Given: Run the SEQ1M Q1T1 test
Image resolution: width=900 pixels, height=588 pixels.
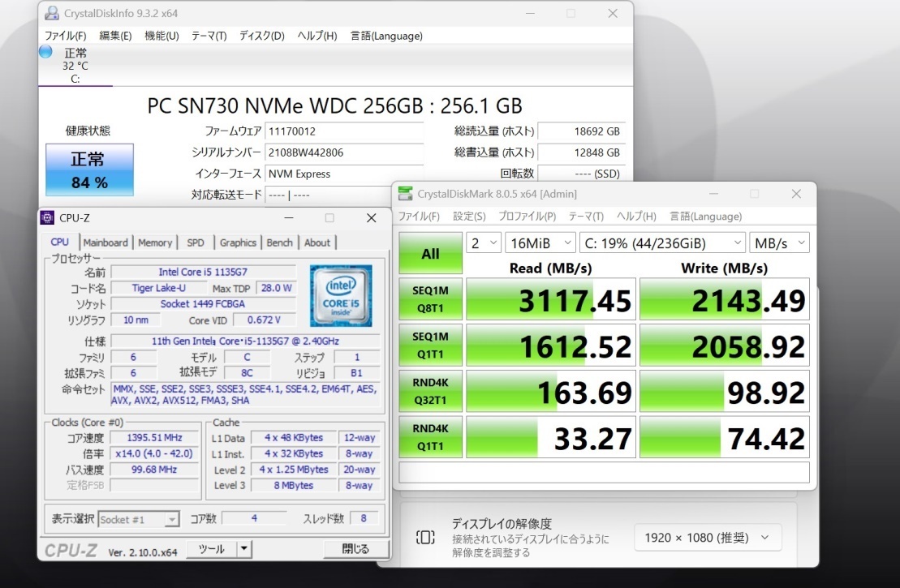Looking at the screenshot, I should click(x=430, y=345).
